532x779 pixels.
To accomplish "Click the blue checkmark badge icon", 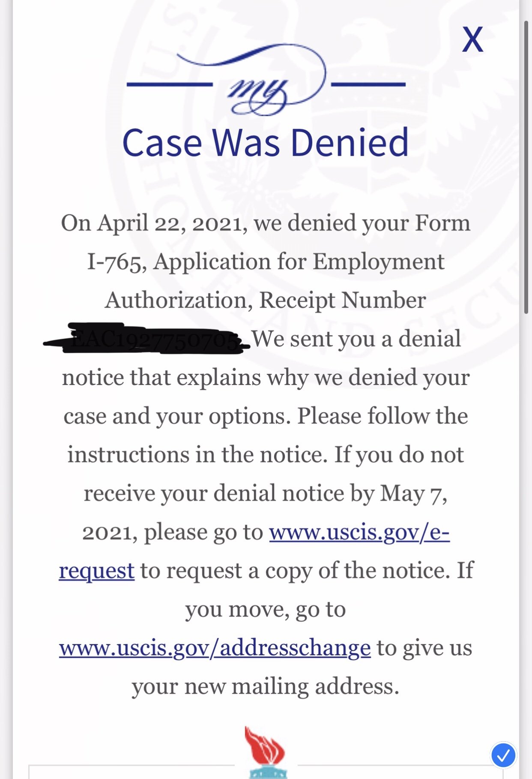I will pos(503,755).
